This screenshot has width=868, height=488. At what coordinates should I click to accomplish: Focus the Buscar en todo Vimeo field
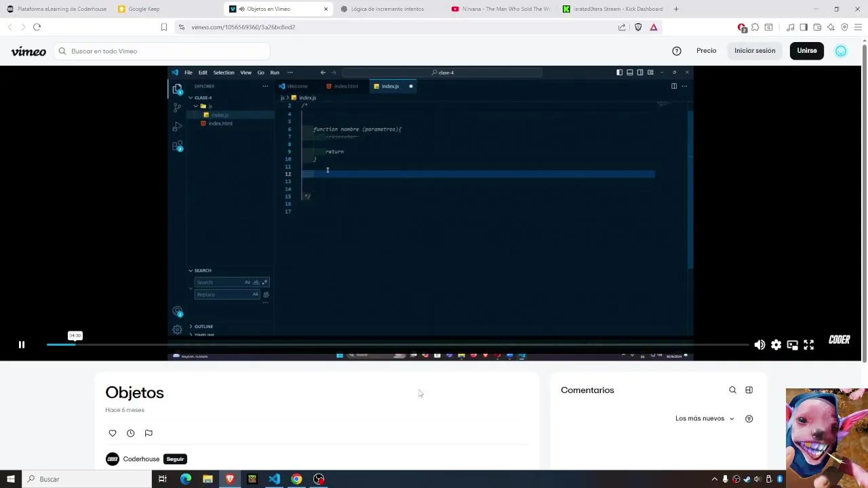[162, 52]
